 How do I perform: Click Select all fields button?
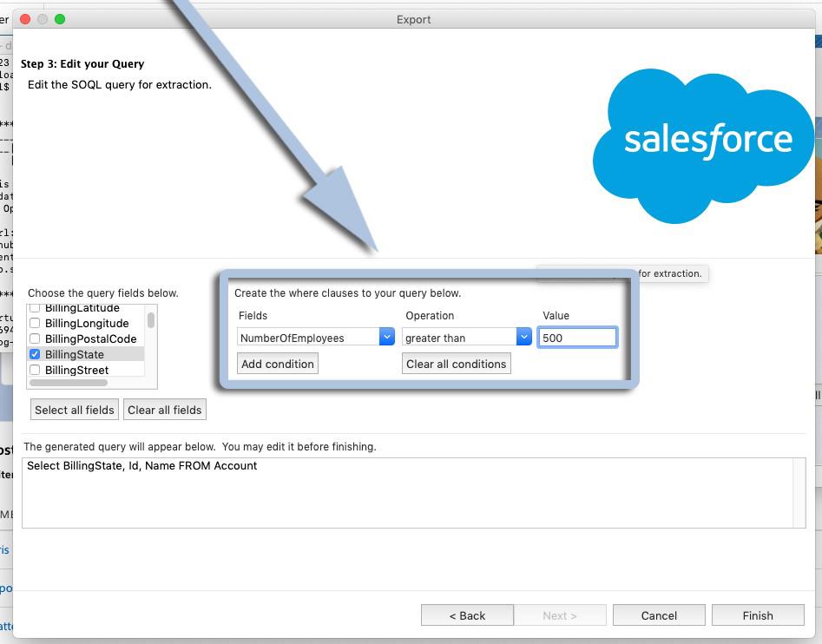[x=75, y=410]
